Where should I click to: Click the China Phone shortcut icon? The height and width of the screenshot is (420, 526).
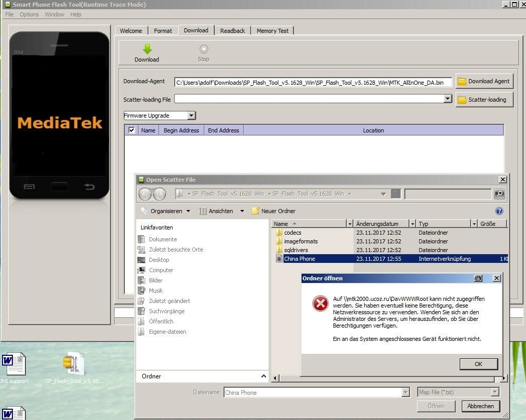point(279,258)
